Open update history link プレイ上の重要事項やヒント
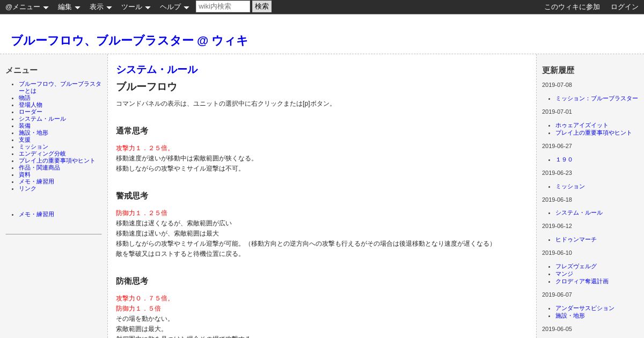This screenshot has height=338, width=644. tap(594, 133)
